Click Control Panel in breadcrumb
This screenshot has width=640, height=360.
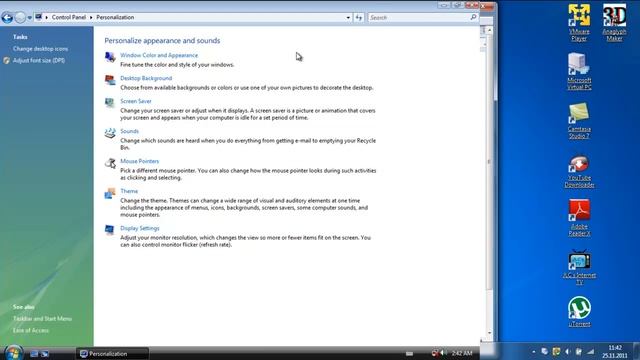pos(69,17)
